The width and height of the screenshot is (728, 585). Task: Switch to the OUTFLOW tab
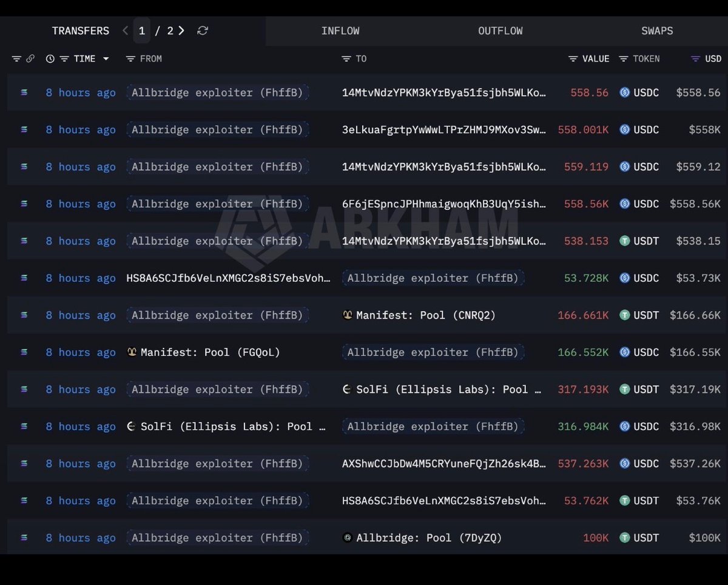[x=500, y=31]
